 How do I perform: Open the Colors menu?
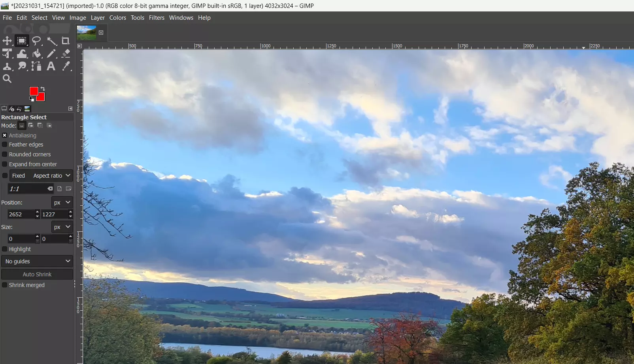tap(117, 17)
